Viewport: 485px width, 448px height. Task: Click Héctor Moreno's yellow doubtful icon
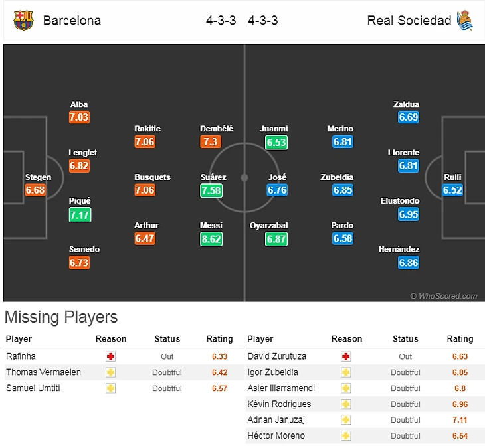pos(345,435)
